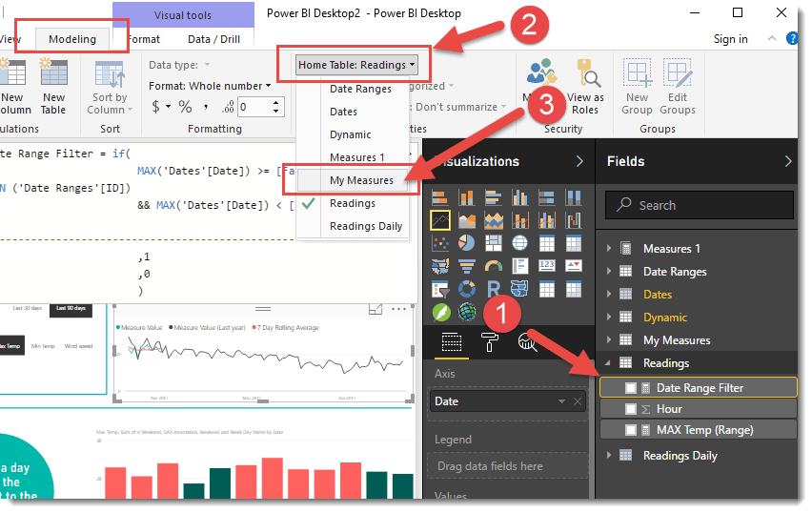The image size is (812, 513).
Task: Apply percentage format button
Action: (x=185, y=107)
